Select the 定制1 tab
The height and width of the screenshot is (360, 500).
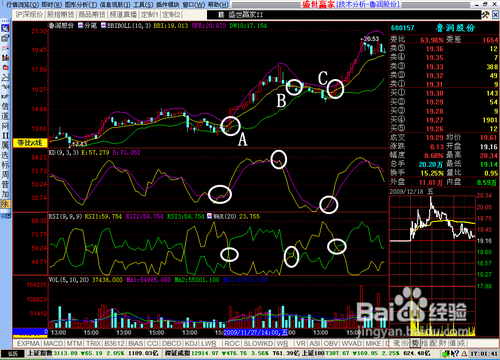149,14
